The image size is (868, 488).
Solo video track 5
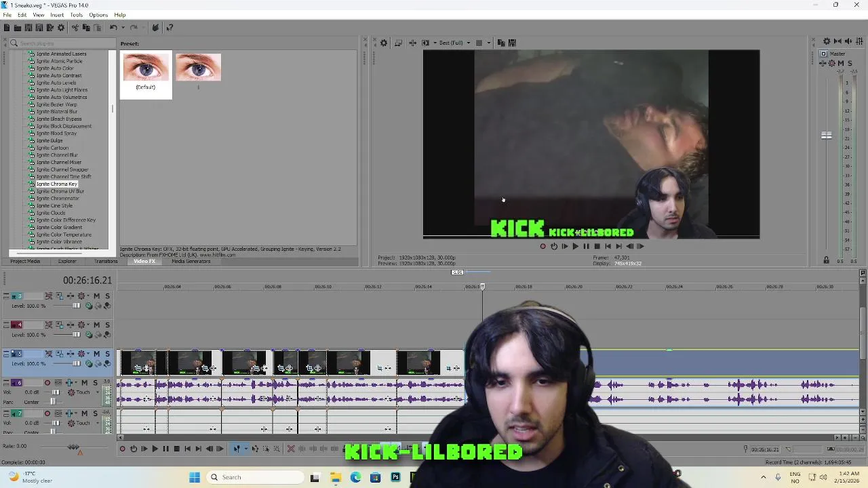107,354
